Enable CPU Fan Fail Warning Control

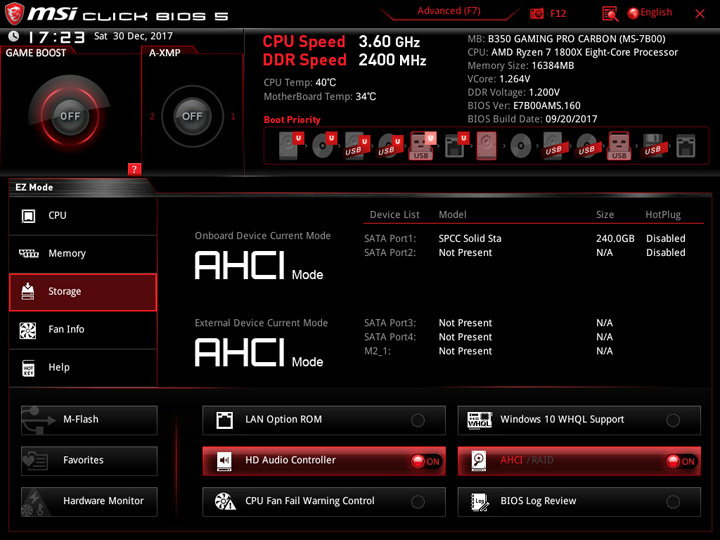click(324, 501)
